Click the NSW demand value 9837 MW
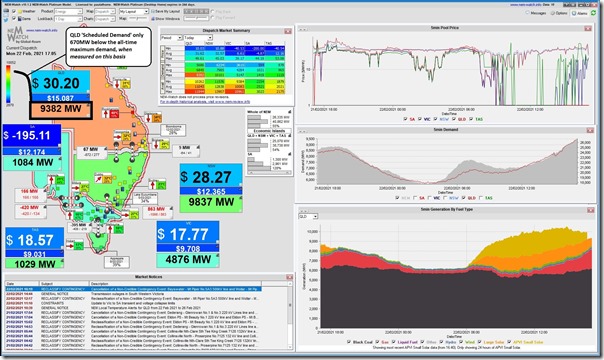 pos(211,202)
